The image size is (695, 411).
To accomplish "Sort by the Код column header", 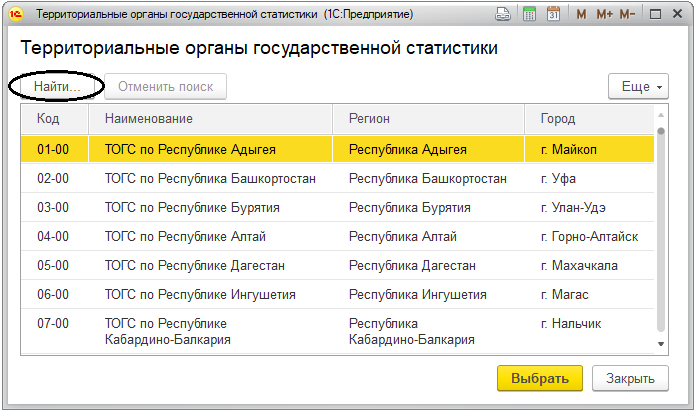I will coord(55,119).
